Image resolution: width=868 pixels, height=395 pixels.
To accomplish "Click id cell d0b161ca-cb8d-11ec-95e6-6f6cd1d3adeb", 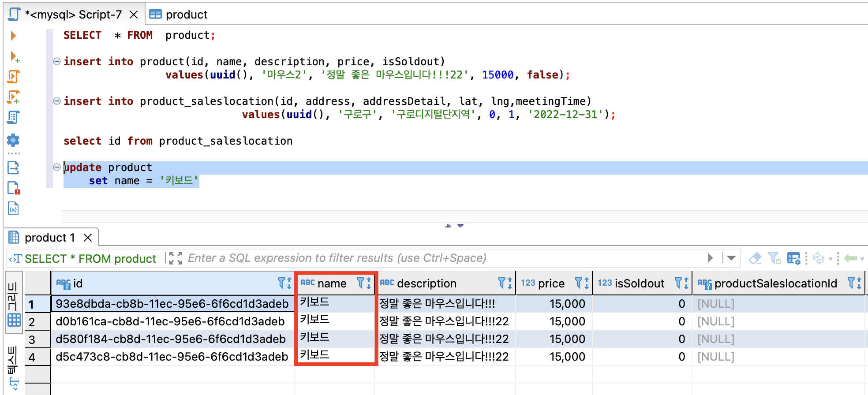I will click(x=173, y=321).
